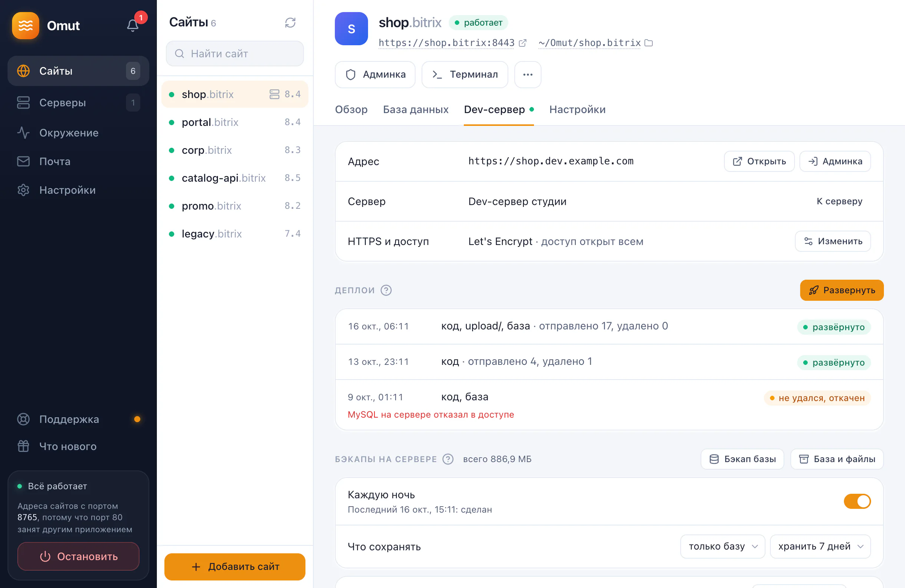This screenshot has width=905, height=588.
Task: Open the 9 окт. failed deploy row
Action: [x=609, y=405]
